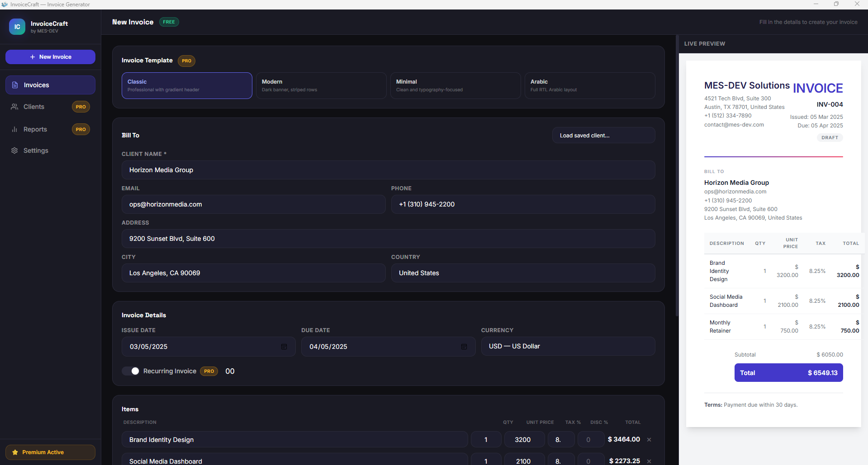The width and height of the screenshot is (868, 465).
Task: Click the Issue Date field 03/05/2025
Action: click(209, 347)
